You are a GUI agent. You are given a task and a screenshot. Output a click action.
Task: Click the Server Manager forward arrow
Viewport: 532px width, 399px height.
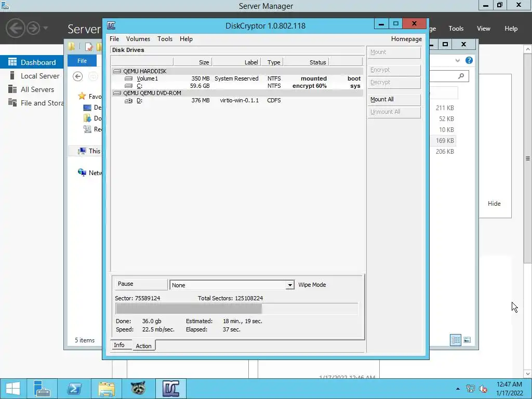pos(33,28)
